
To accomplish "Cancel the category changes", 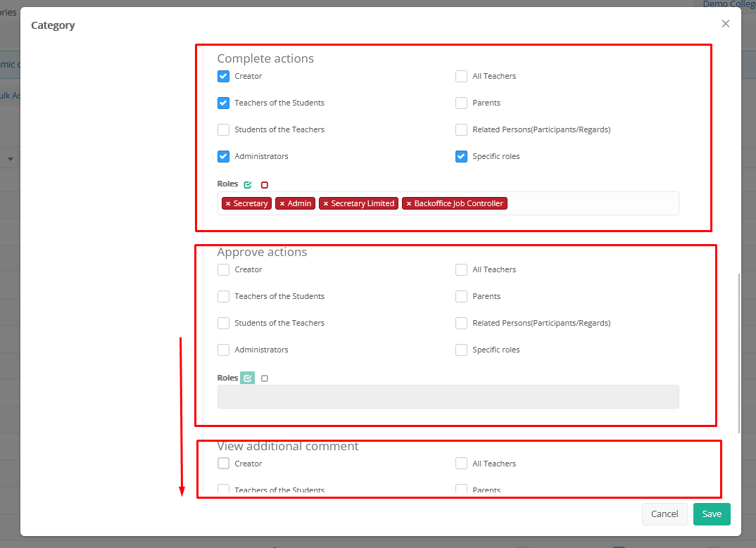I will coord(664,514).
